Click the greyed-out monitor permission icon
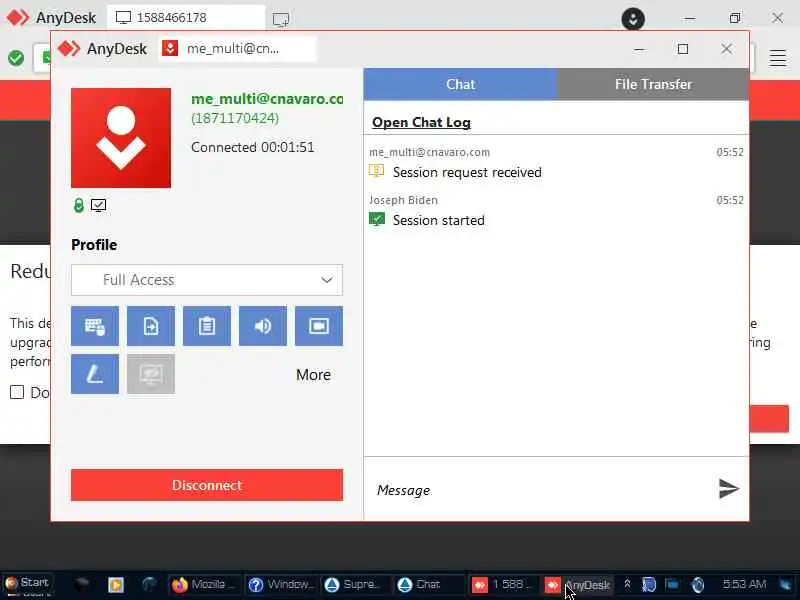 (151, 374)
